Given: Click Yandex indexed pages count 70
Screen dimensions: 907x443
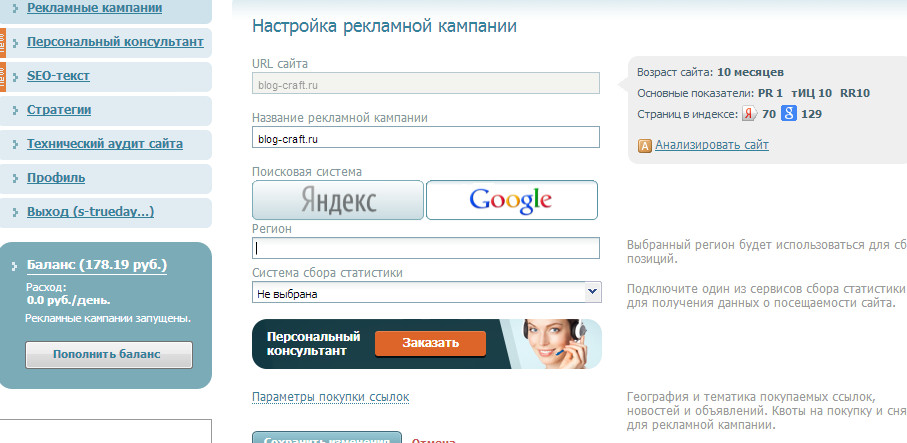Looking at the screenshot, I should pos(769,114).
